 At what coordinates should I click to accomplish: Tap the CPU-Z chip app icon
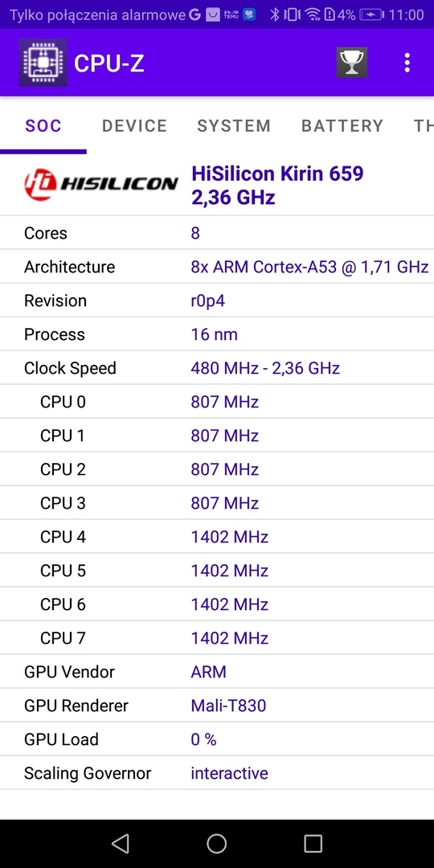[43, 63]
